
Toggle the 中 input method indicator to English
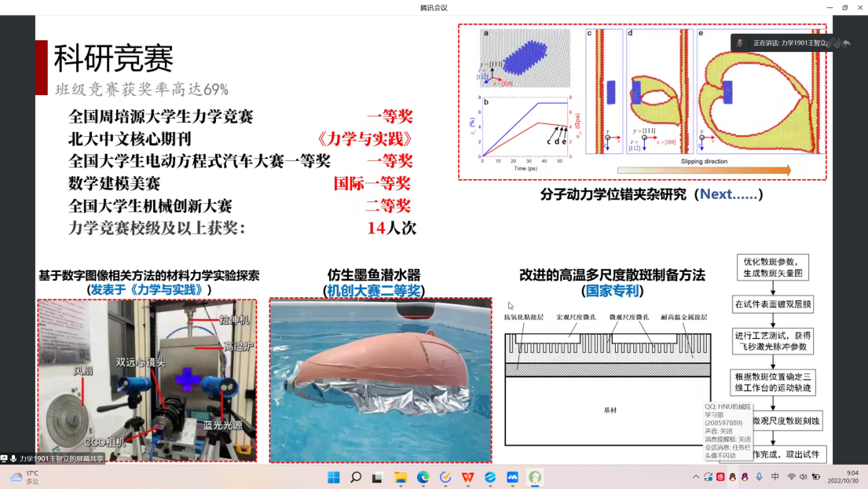775,476
